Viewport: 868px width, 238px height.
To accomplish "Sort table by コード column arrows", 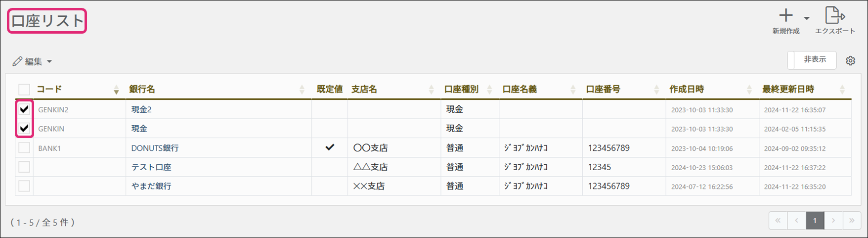I will click(116, 90).
